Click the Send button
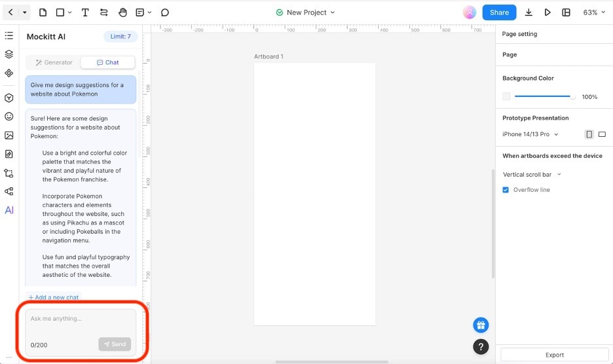This screenshot has height=364, width=613. tap(115, 344)
